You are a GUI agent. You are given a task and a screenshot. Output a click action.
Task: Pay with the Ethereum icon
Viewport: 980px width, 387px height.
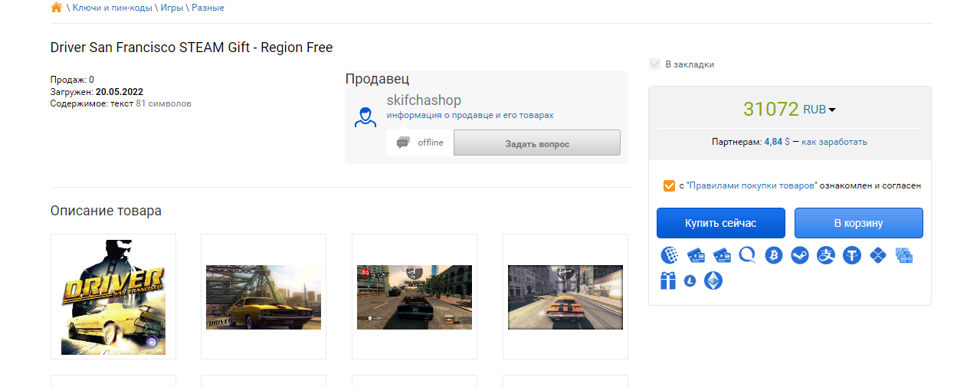tap(713, 280)
